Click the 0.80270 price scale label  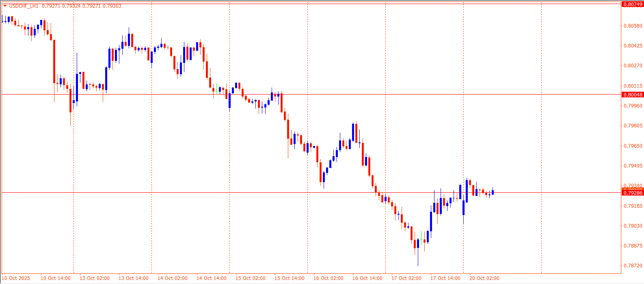633,66
